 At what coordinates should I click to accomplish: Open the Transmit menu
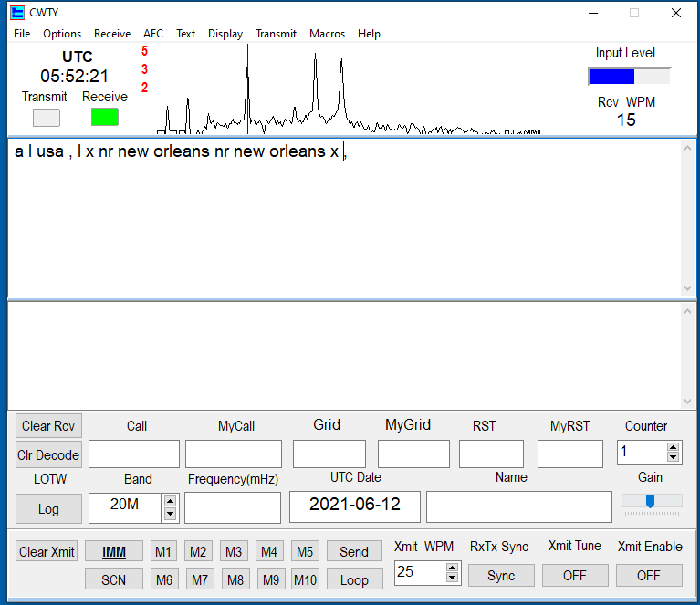click(x=276, y=34)
